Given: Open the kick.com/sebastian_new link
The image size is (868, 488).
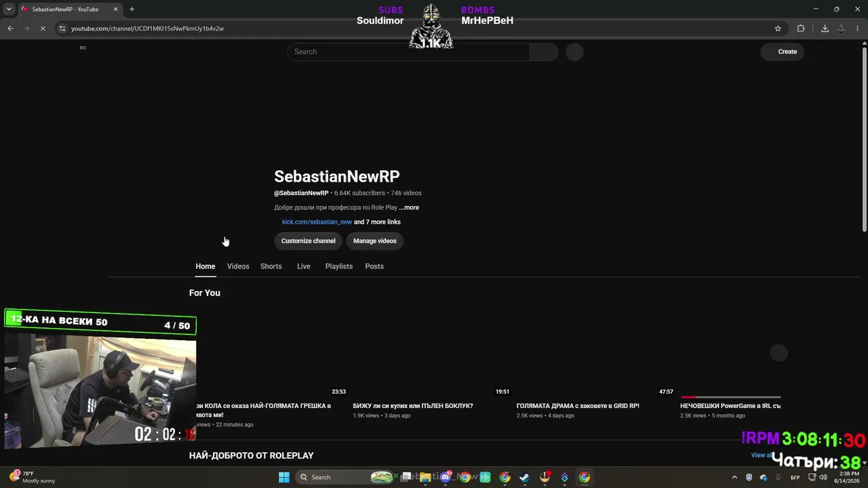Looking at the screenshot, I should (x=317, y=222).
